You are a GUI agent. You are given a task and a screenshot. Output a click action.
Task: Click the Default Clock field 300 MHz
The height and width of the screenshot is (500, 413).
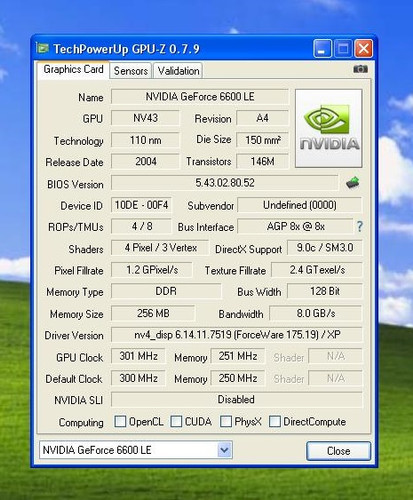click(138, 378)
